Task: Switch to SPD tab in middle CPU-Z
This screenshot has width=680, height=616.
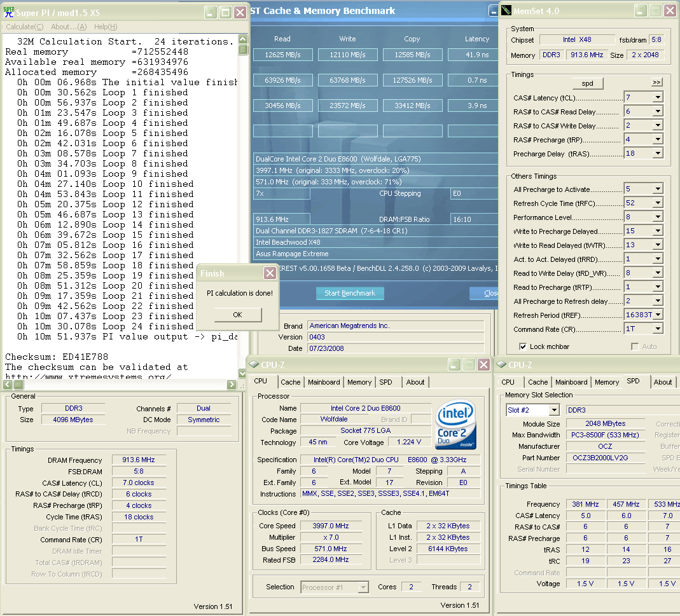Action: point(385,382)
